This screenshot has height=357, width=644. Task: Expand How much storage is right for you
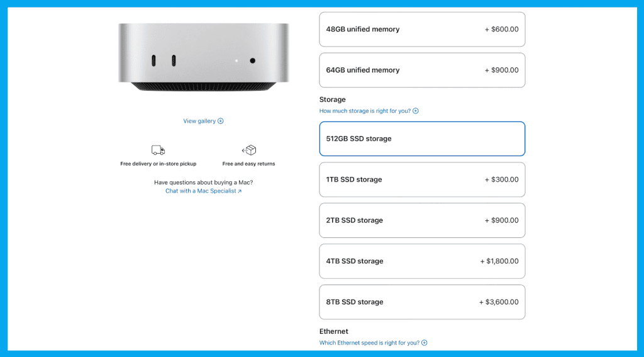pos(365,111)
